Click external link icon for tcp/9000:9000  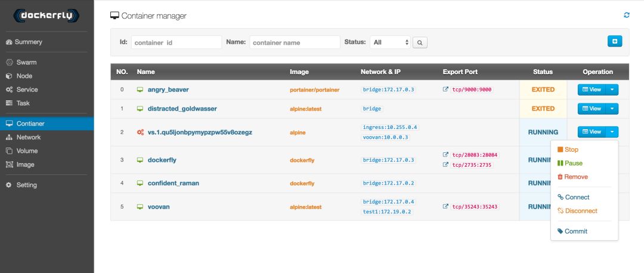[446, 90]
